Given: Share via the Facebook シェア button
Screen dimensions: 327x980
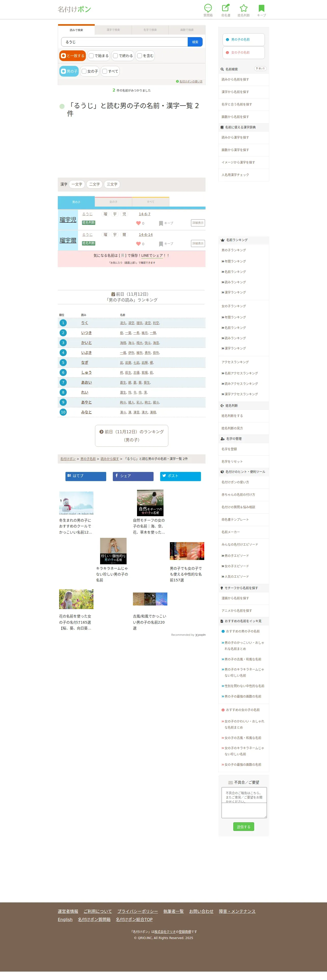Looking at the screenshot, I should (x=133, y=476).
